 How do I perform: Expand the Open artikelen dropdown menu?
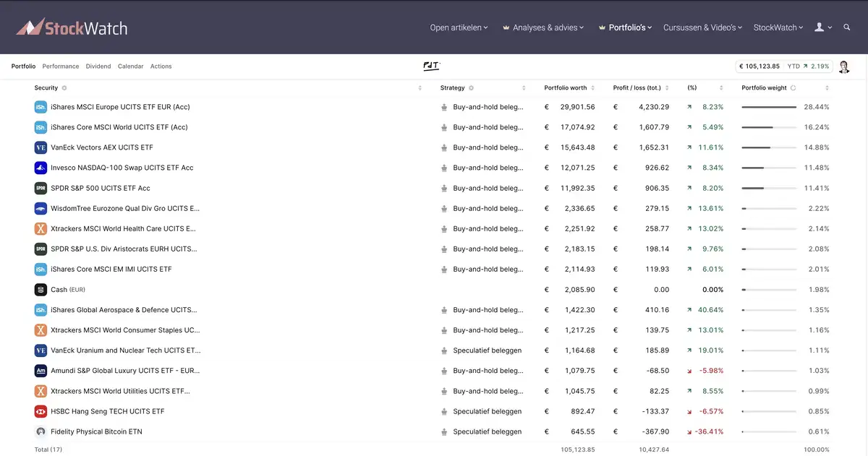coord(459,27)
